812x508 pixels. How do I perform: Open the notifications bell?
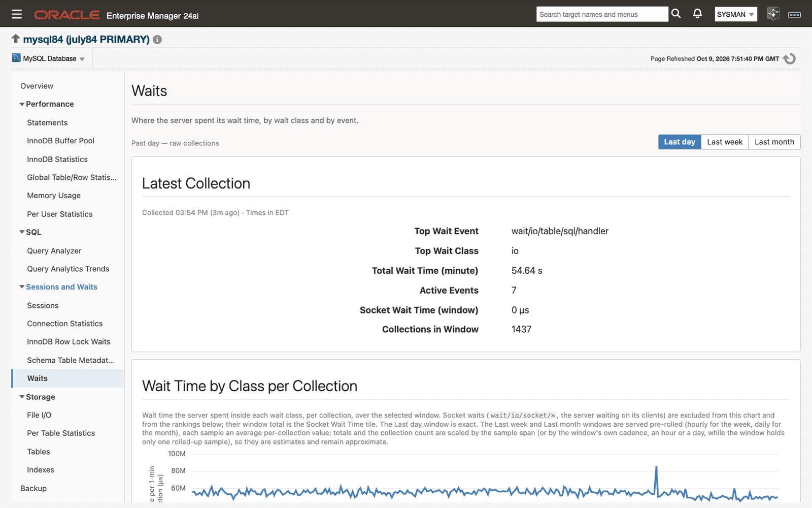[x=698, y=14]
